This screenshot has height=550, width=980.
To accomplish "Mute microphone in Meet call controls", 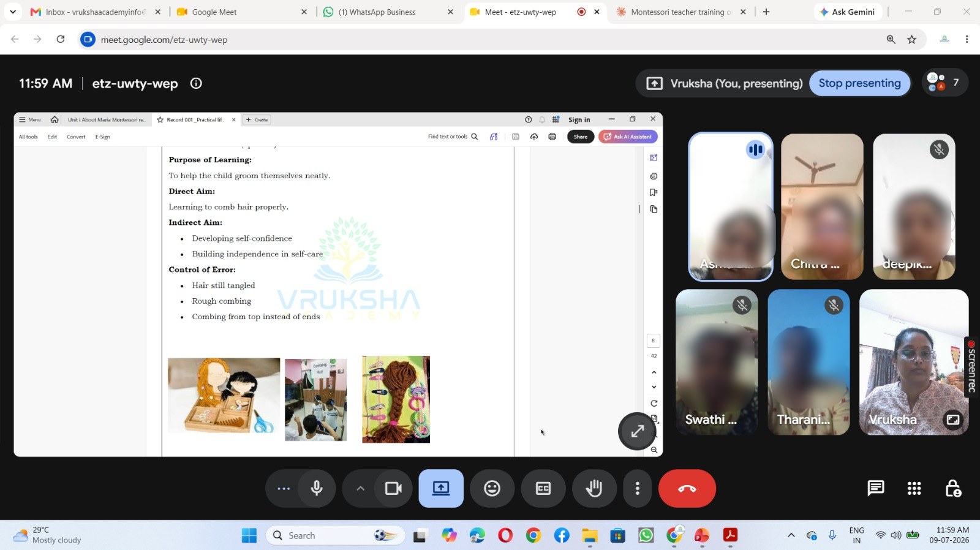I will 317,488.
